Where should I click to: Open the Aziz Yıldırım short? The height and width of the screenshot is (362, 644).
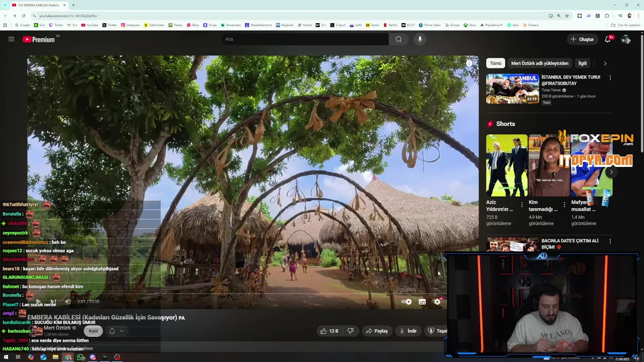507,165
